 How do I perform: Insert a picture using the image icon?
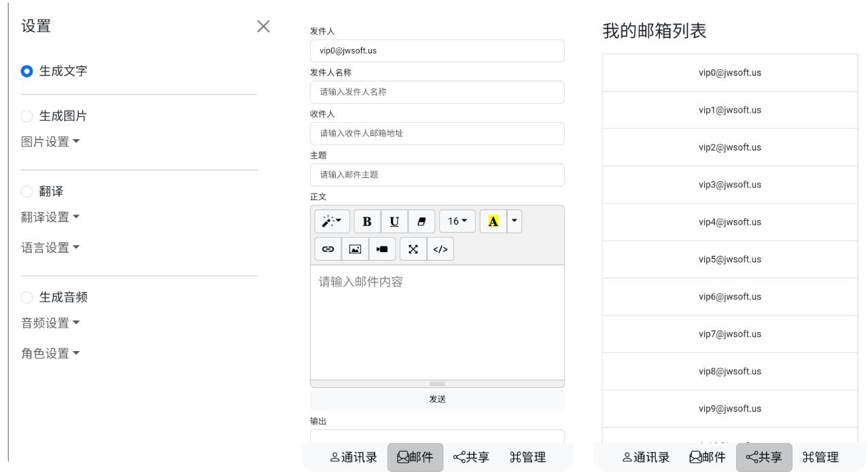(355, 249)
